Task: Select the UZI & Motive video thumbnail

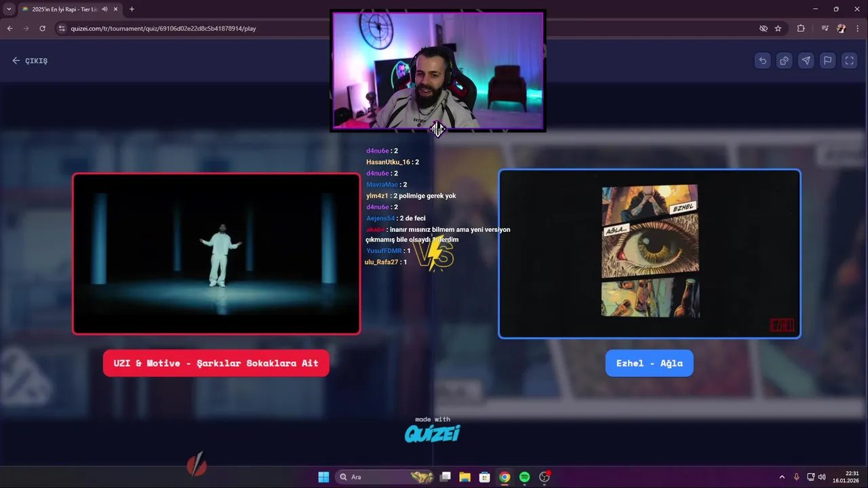Action: coord(216,254)
